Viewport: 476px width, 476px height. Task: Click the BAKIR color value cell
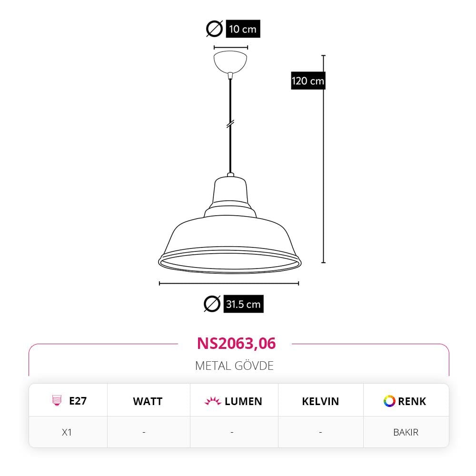pyautogui.click(x=406, y=432)
